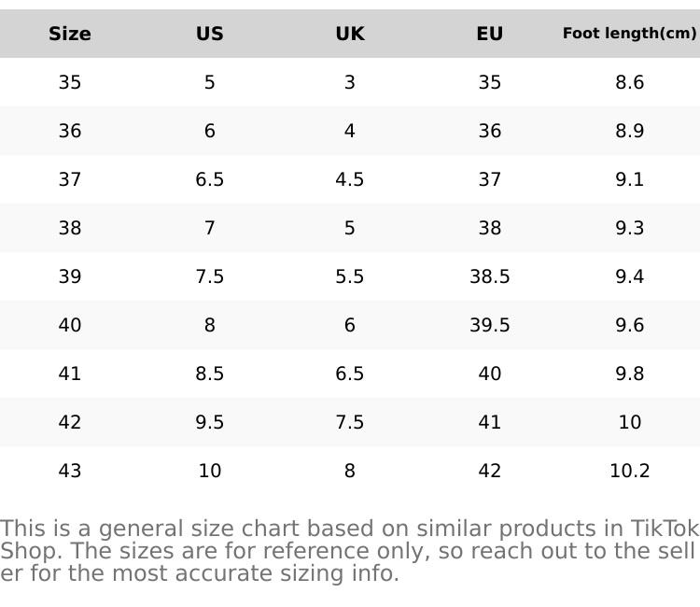Select the US column header

pyautogui.click(x=210, y=35)
